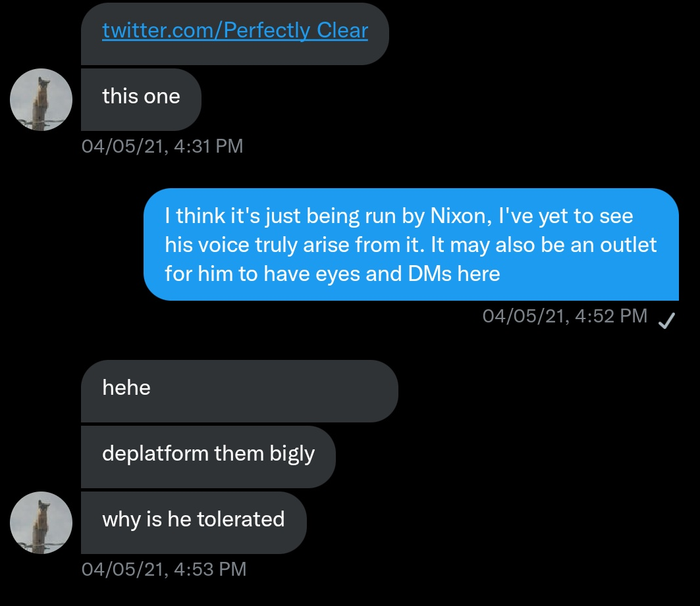The height and width of the screenshot is (606, 700).
Task: Click the 4:31 PM timestamp
Action: [162, 146]
